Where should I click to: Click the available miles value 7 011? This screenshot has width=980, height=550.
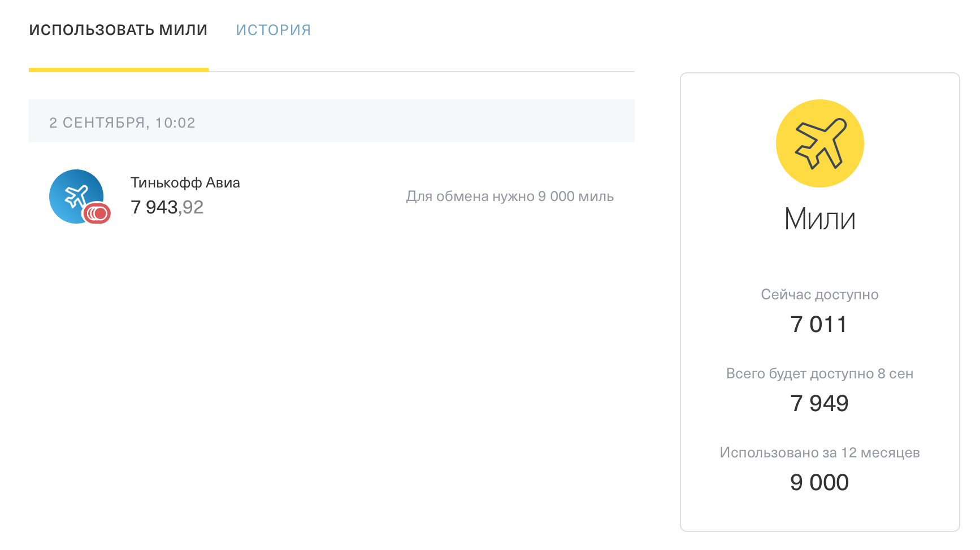tap(819, 325)
